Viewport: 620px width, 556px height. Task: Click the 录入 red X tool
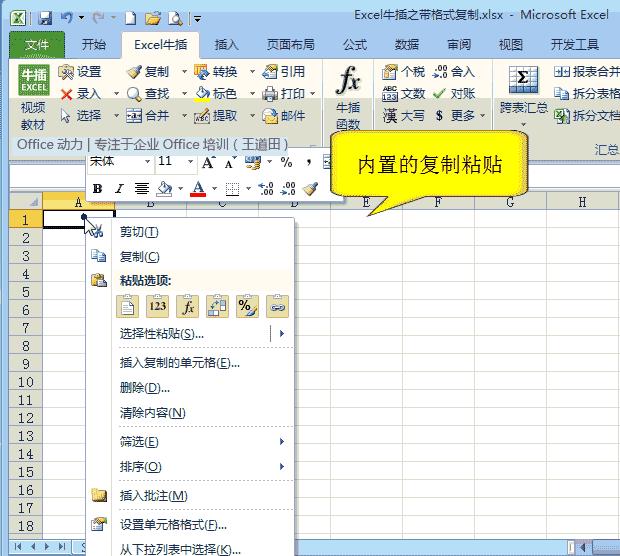[80, 94]
